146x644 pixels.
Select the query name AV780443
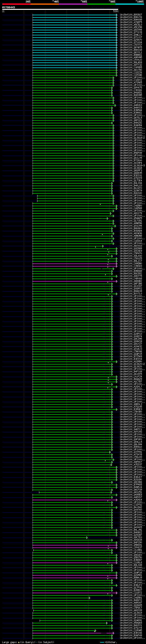pos(8,7)
